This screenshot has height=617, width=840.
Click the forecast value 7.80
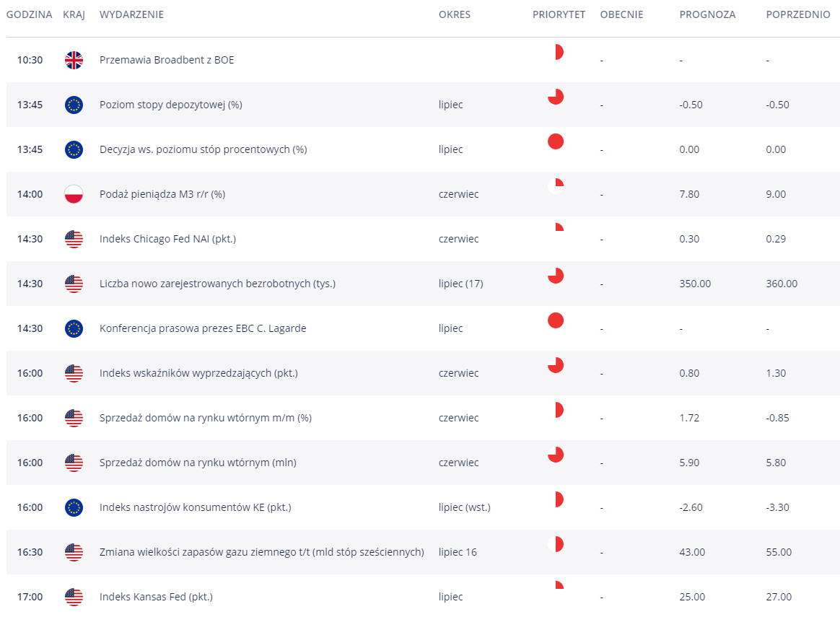click(x=689, y=194)
